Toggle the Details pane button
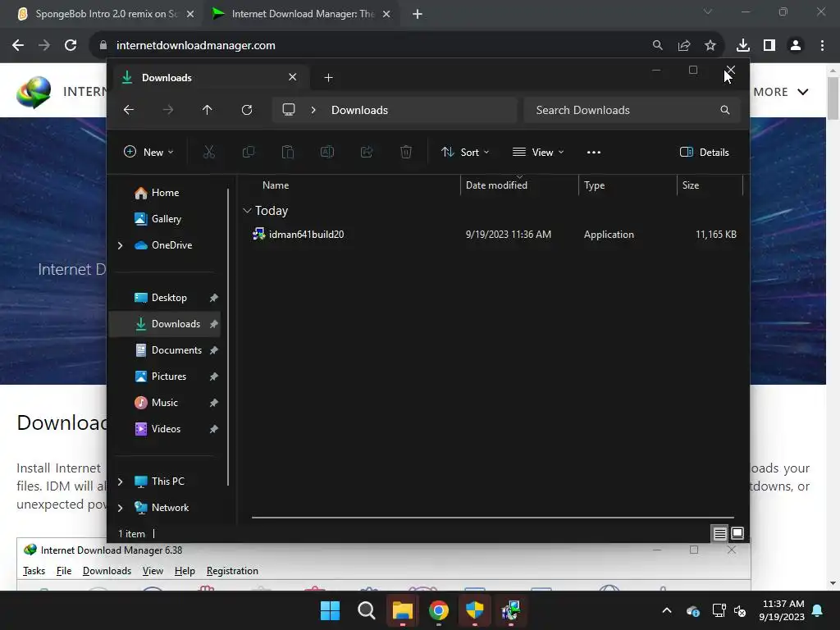840x630 pixels. click(704, 152)
